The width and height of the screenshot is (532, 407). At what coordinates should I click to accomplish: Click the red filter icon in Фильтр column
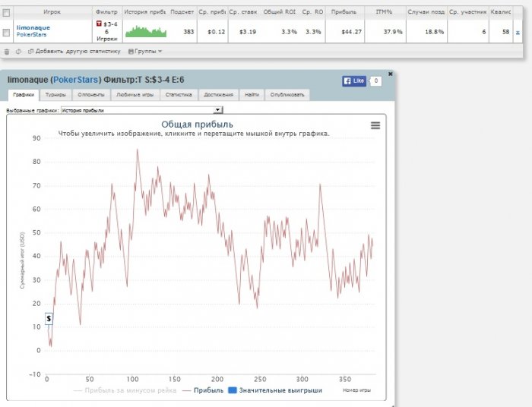(x=100, y=24)
